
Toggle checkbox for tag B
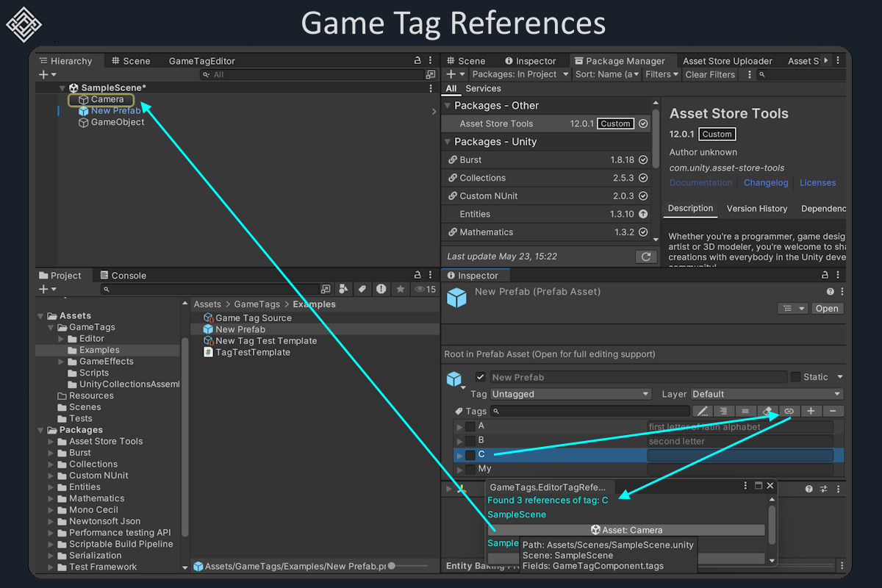[470, 441]
